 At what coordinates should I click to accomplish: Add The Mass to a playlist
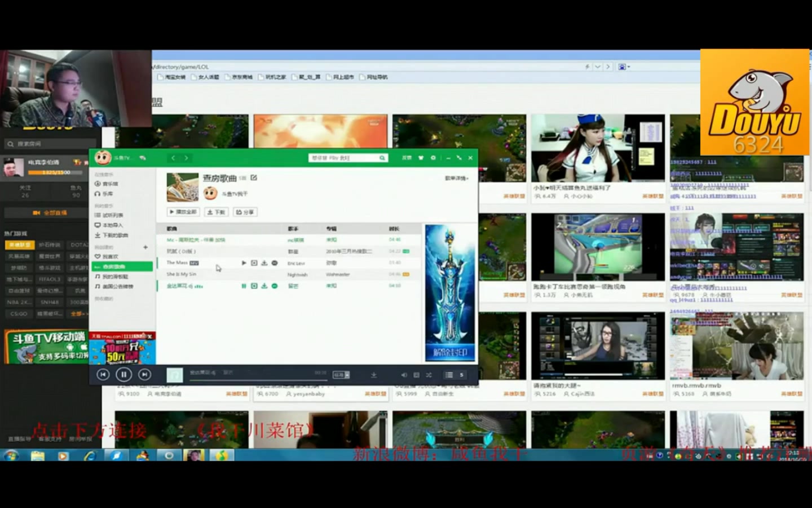[254, 263]
